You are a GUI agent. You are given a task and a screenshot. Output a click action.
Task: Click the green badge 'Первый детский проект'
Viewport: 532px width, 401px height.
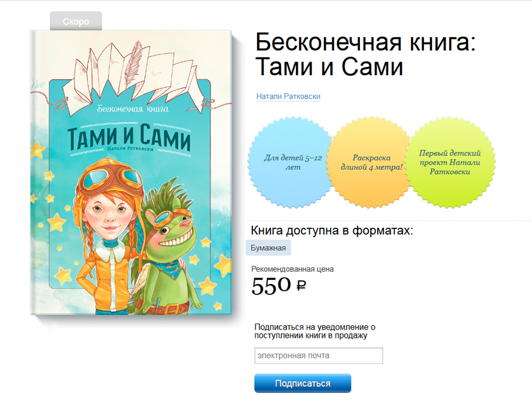click(x=450, y=162)
